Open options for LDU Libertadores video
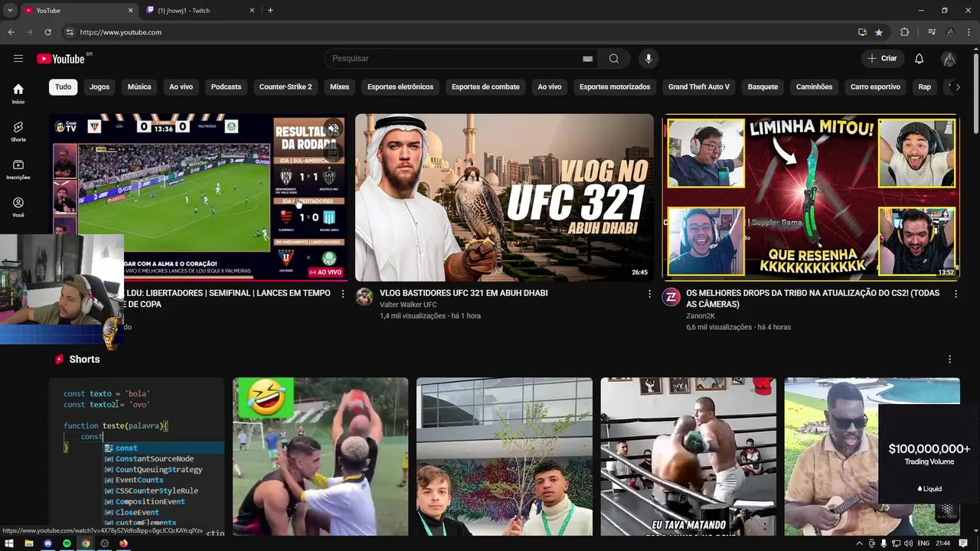 (x=343, y=294)
